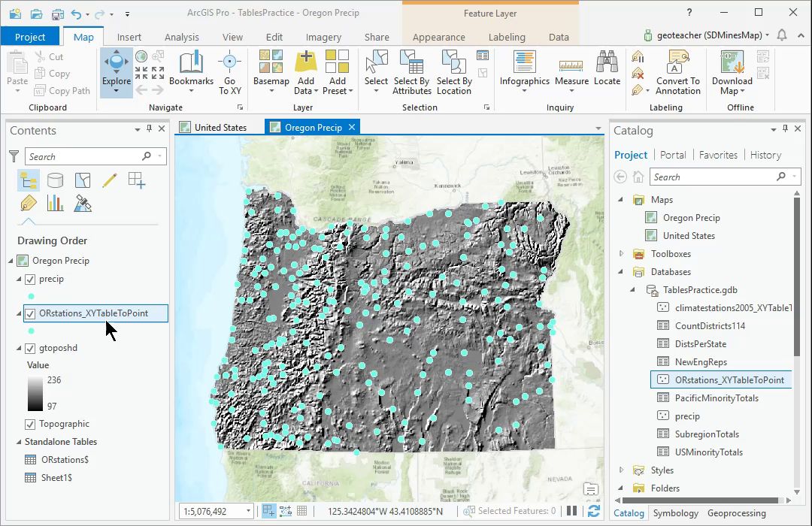
Task: Open the Analysis ribbon tab
Action: tap(181, 37)
